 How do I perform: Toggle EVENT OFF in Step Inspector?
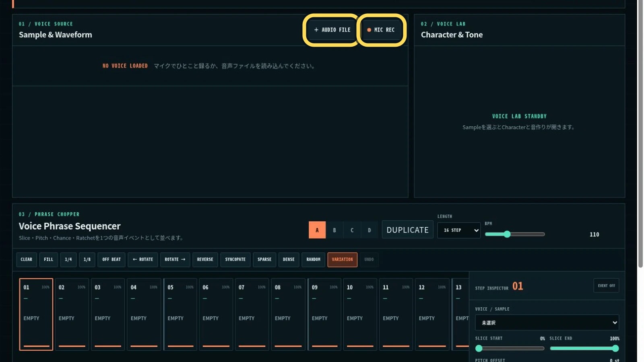coord(606,286)
